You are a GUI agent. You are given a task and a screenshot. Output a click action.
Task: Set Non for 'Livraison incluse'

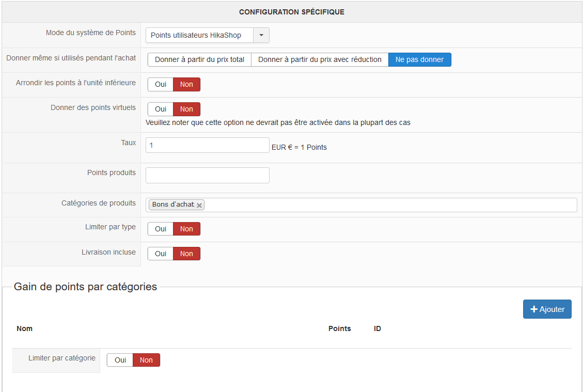coord(186,254)
